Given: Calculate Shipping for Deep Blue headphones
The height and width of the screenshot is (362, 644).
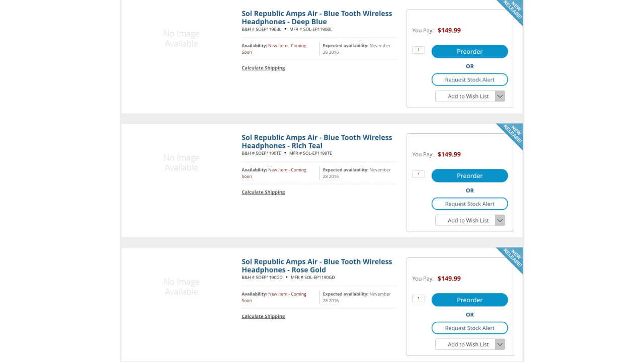Looking at the screenshot, I should pyautogui.click(x=263, y=68).
